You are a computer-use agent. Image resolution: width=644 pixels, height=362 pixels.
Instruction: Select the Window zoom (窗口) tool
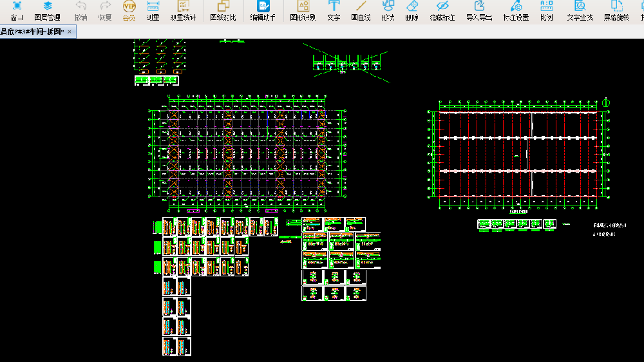[17, 10]
